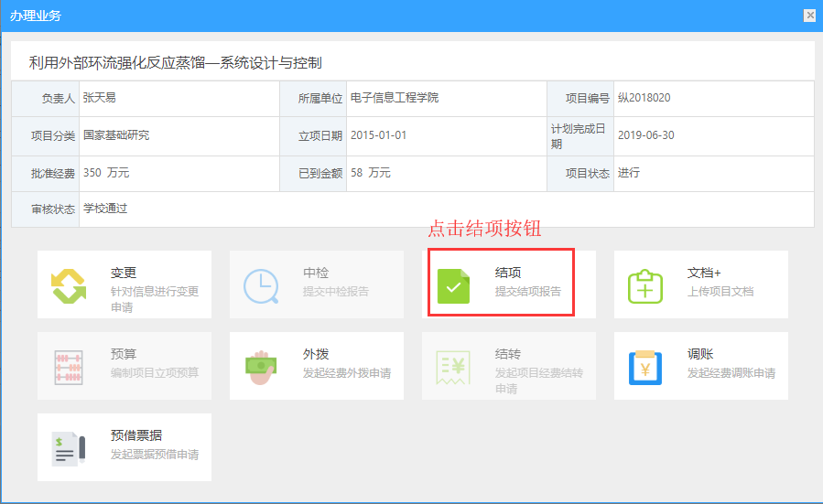Open 文档+ via 上传项目文档 text
Image resolution: width=823 pixels, height=504 pixels.
pos(720,292)
